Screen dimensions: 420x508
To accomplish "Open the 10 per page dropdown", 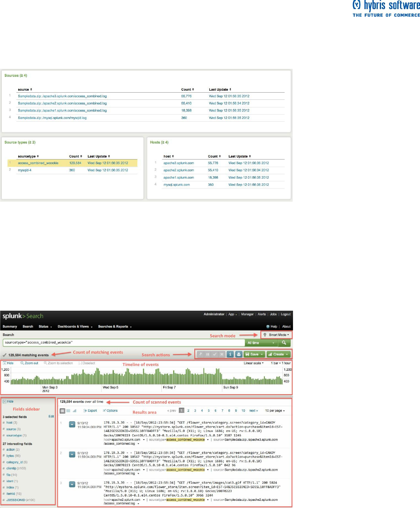I will pyautogui.click(x=275, y=411).
